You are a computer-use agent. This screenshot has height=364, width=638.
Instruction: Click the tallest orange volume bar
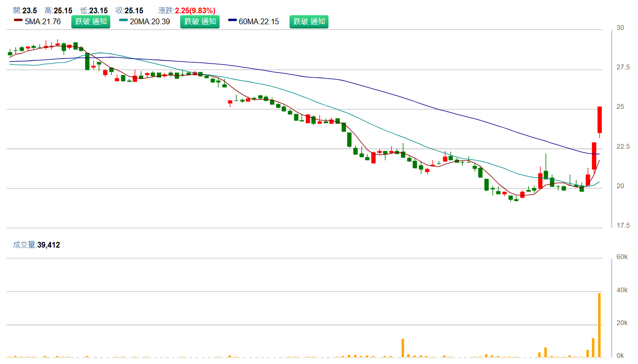point(599,325)
